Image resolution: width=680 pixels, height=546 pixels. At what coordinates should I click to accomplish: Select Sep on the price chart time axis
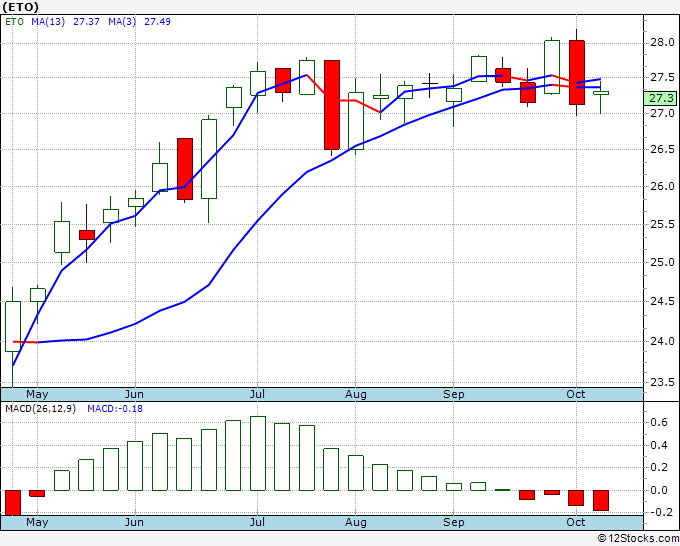454,394
